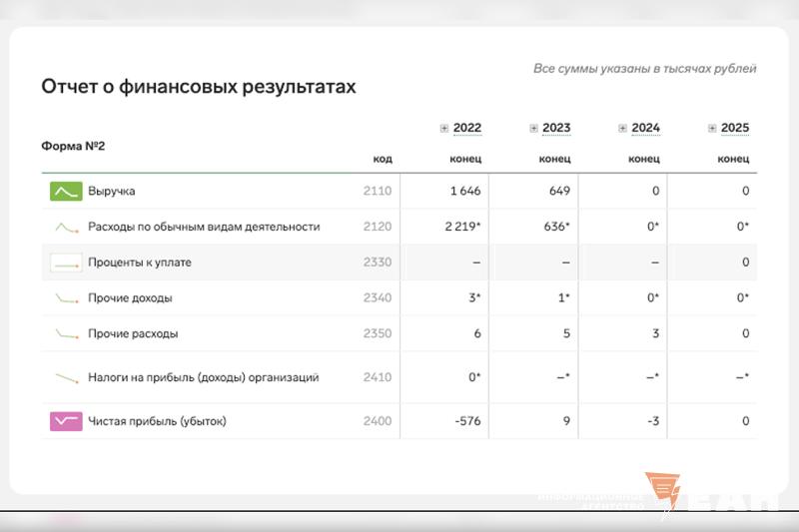Click the green Выручка chart icon
This screenshot has width=799, height=532.
click(66, 191)
